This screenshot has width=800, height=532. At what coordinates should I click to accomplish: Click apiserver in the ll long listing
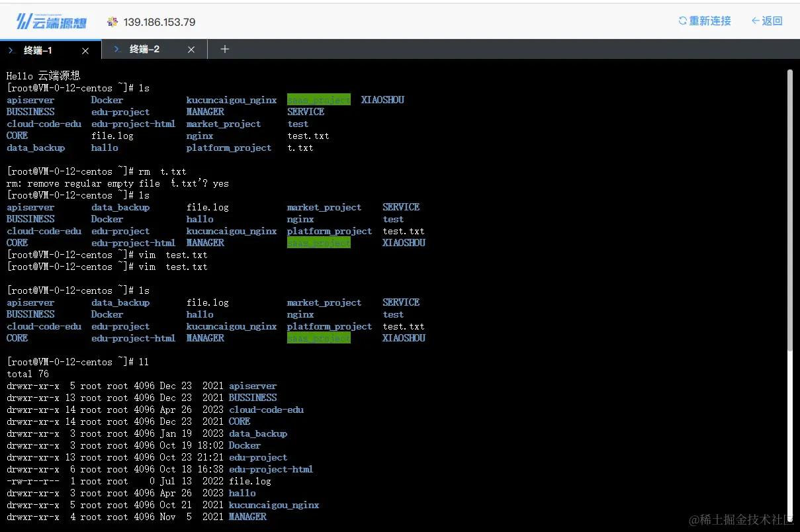coord(253,386)
